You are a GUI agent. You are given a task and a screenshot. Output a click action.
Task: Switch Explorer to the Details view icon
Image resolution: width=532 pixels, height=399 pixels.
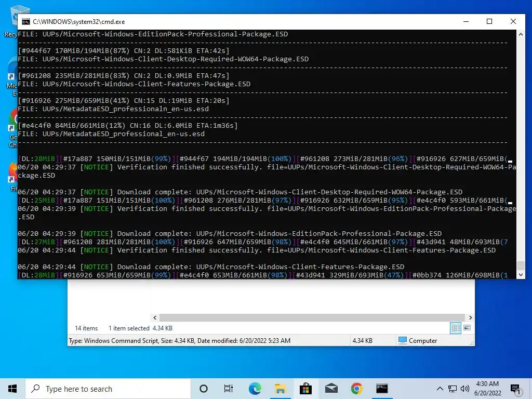456,328
